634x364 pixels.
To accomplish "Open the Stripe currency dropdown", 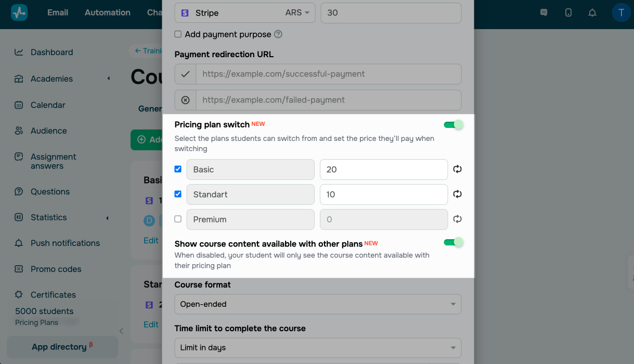I will click(x=297, y=13).
